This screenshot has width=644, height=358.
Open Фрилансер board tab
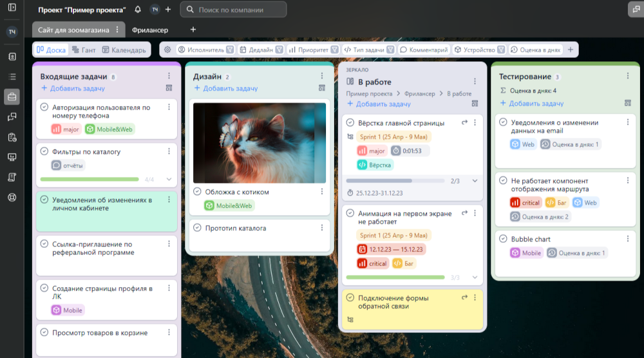tap(150, 30)
